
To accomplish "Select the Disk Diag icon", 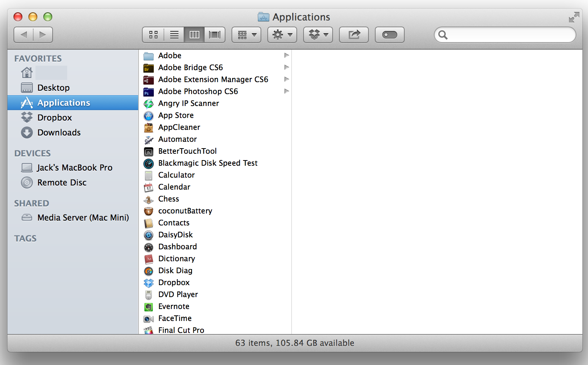I will (149, 271).
